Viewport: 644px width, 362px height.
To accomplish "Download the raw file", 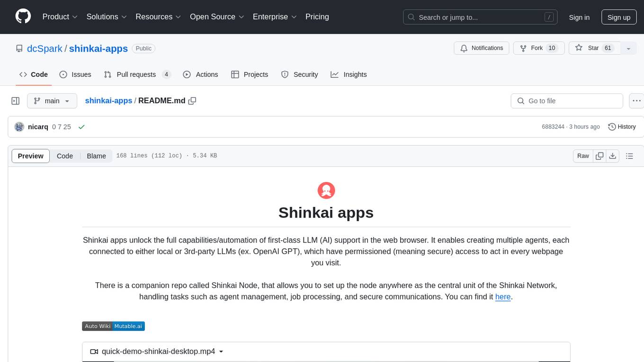I will coord(613,156).
